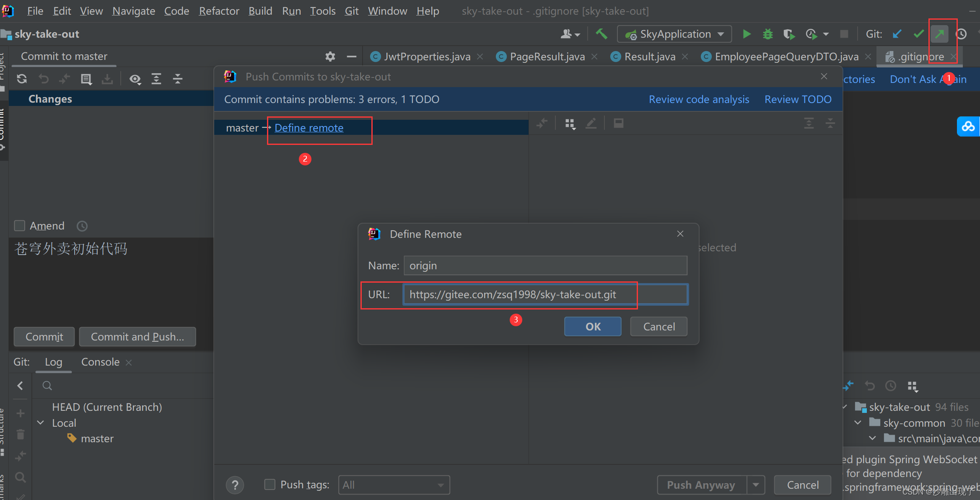Click the build hammer icon
The width and height of the screenshot is (980, 500).
tap(601, 34)
